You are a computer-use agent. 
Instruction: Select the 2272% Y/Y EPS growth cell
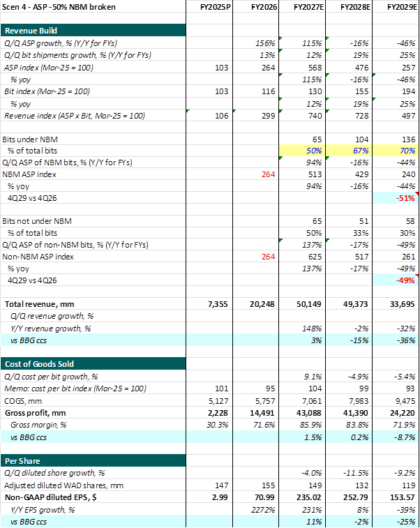pyautogui.click(x=263, y=510)
